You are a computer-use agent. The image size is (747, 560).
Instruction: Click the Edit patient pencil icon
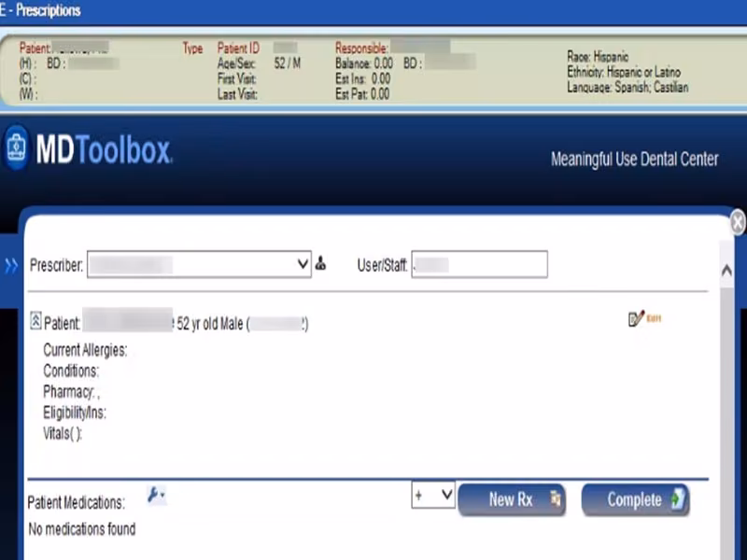[644, 318]
